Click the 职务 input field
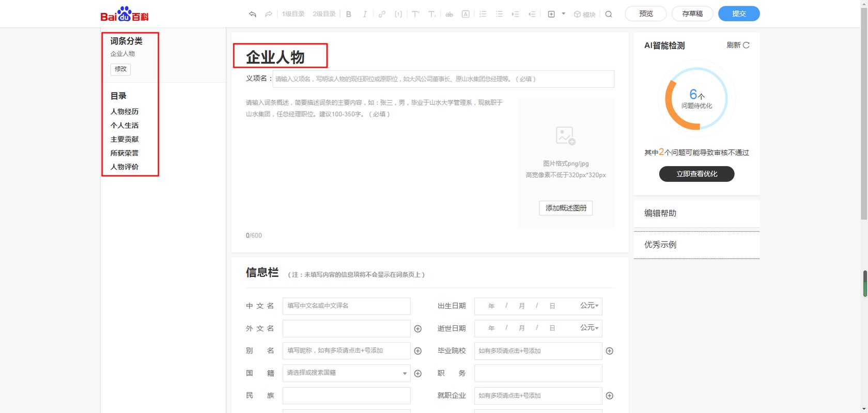 (x=538, y=373)
